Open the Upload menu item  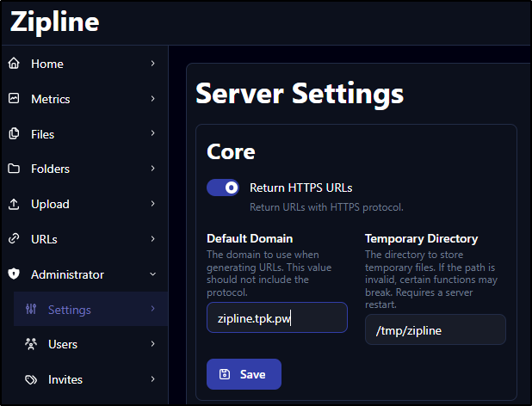pos(84,204)
